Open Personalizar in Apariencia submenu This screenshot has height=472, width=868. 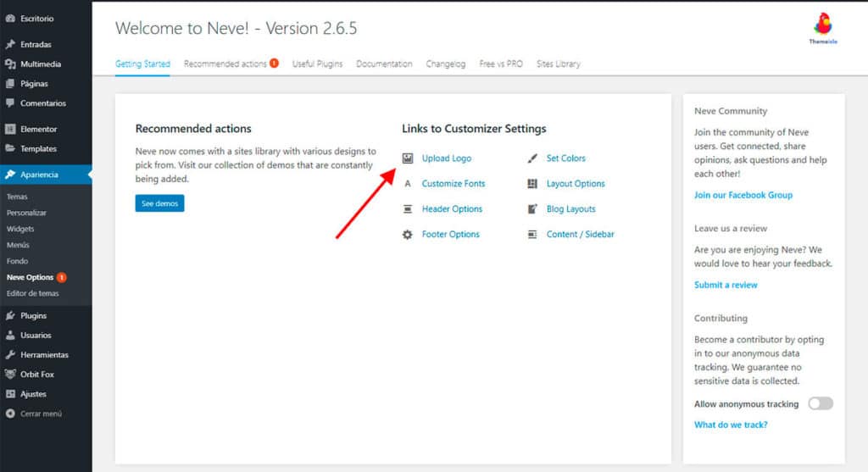pos(26,213)
